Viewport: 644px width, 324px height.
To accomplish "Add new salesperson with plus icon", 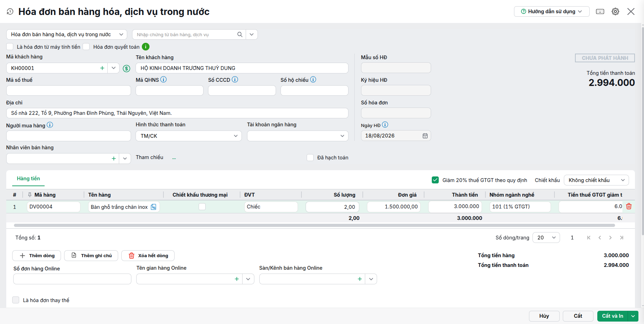I will point(114,158).
